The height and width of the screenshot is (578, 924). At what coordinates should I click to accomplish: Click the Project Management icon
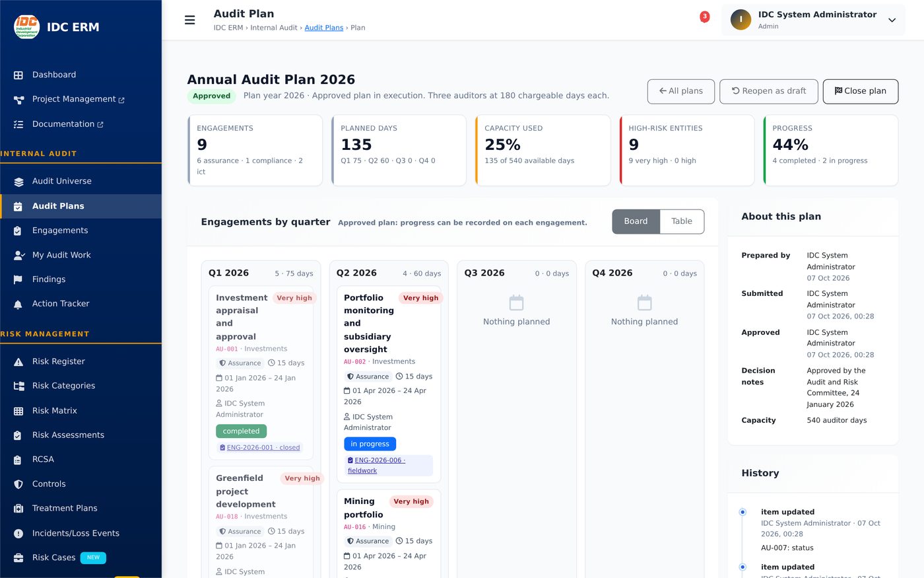18,100
